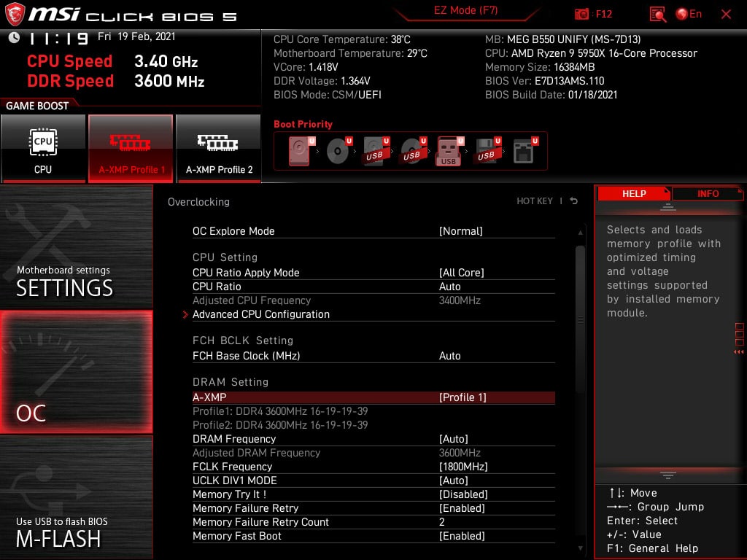Viewport: 747px width, 560px height.
Task: Click the BIOS Ver: E7D13AMS.110 text
Action: pyautogui.click(x=544, y=81)
